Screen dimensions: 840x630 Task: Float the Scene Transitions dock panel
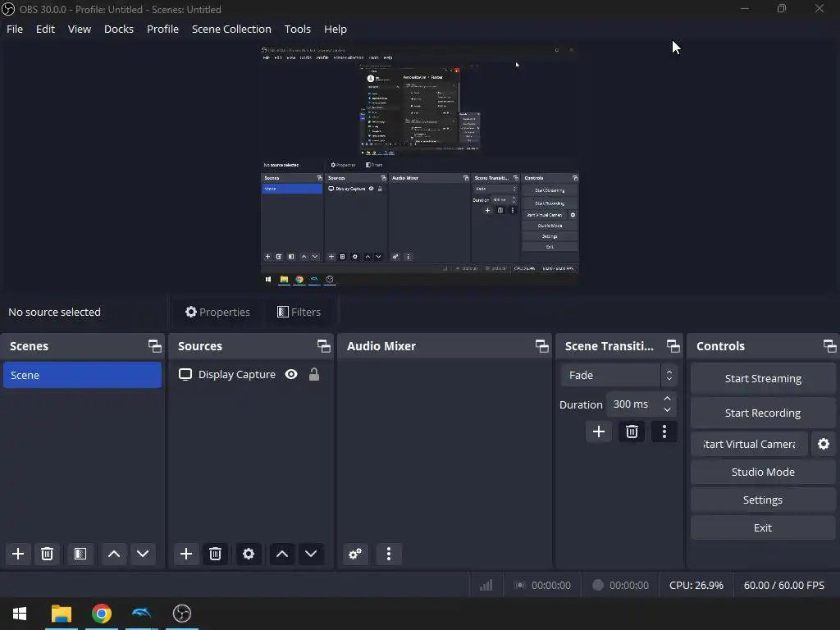pyautogui.click(x=673, y=346)
